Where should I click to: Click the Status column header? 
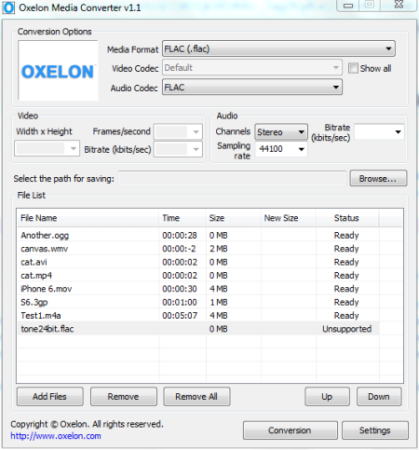(347, 218)
